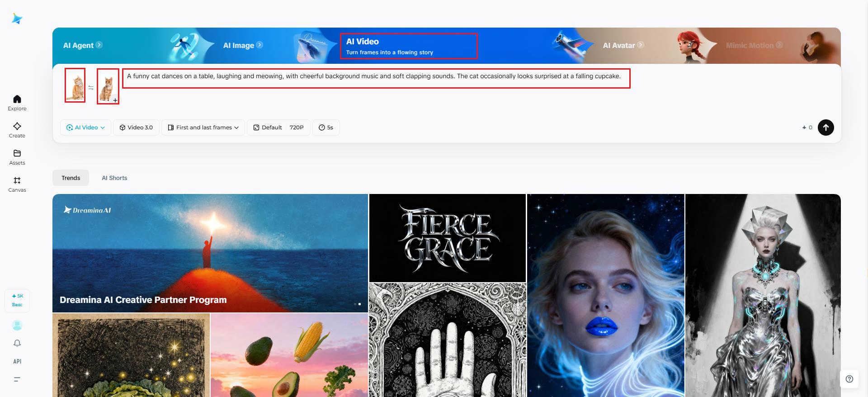Switch to the AI Avatar banner tab
The height and width of the screenshot is (397, 868).
point(623,45)
